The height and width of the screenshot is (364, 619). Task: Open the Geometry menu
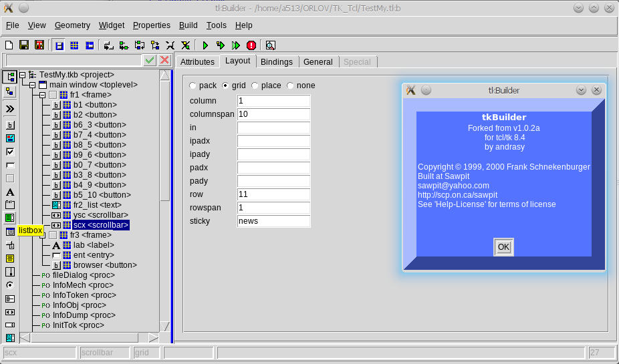72,25
